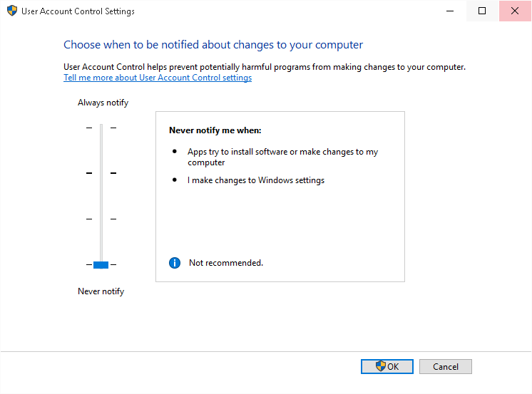Click the second-from-top left slider tick mark

[89, 173]
